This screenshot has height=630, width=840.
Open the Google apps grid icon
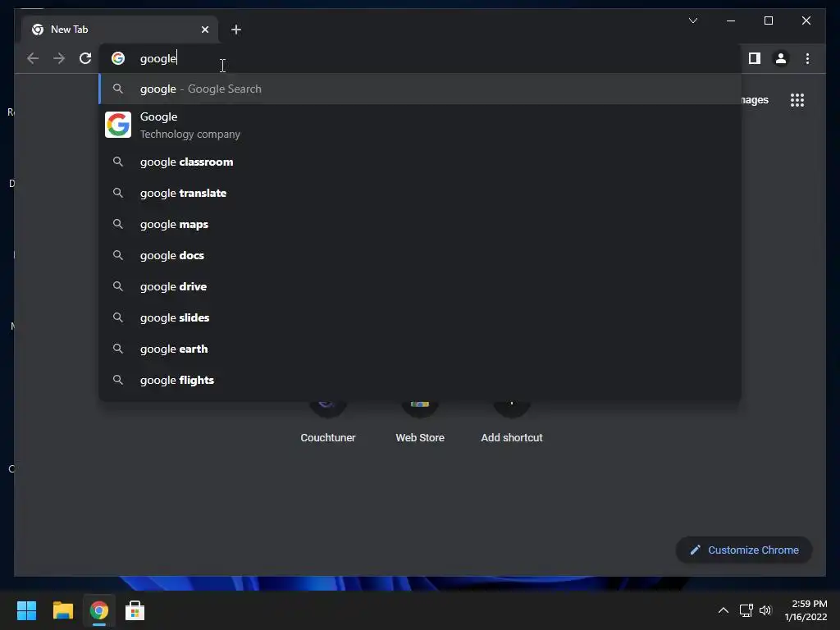click(x=797, y=100)
